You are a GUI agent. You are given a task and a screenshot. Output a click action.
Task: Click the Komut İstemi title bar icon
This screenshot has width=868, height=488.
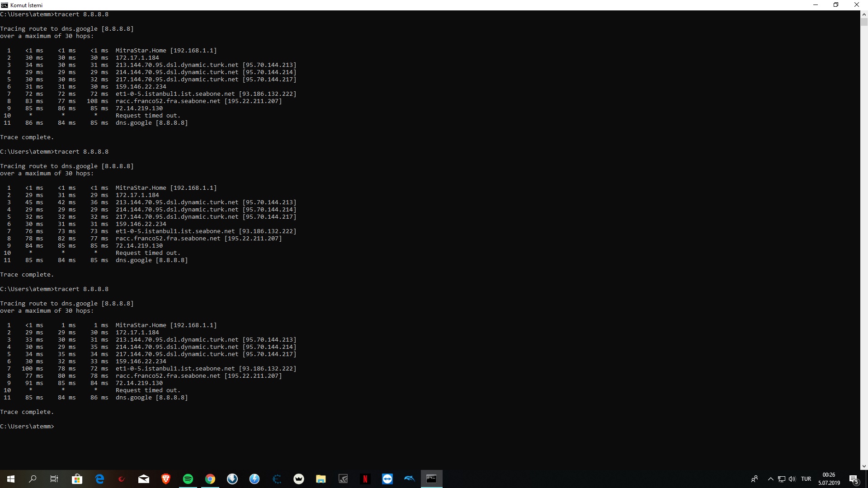click(5, 5)
